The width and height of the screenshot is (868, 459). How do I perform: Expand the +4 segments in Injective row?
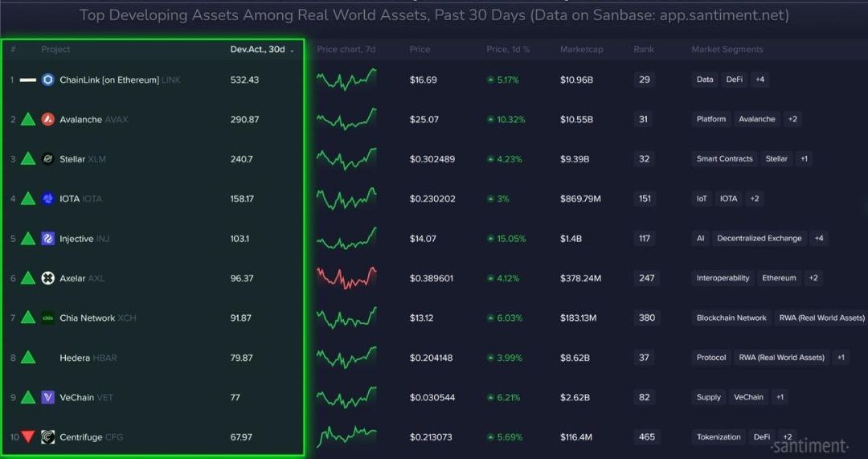819,239
